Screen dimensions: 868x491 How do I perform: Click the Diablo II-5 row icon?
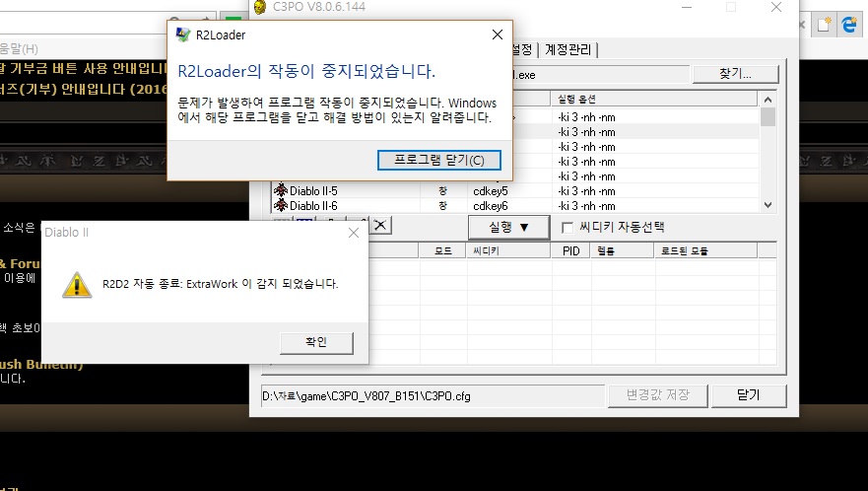click(x=281, y=190)
